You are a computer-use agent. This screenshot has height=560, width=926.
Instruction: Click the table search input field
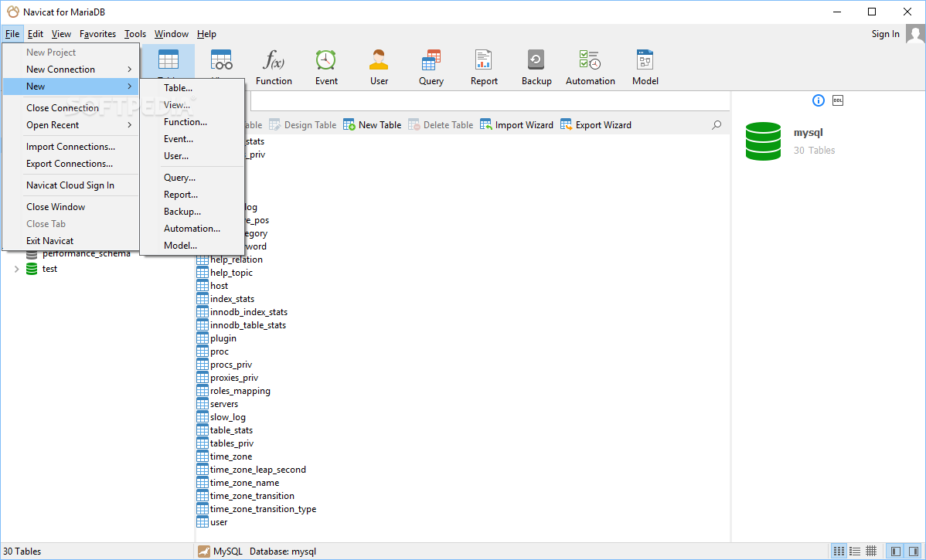(490, 101)
